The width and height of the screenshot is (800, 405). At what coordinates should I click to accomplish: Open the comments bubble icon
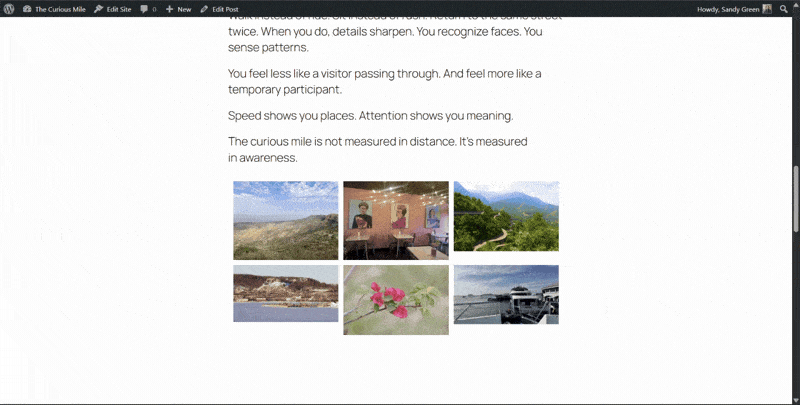pos(145,8)
